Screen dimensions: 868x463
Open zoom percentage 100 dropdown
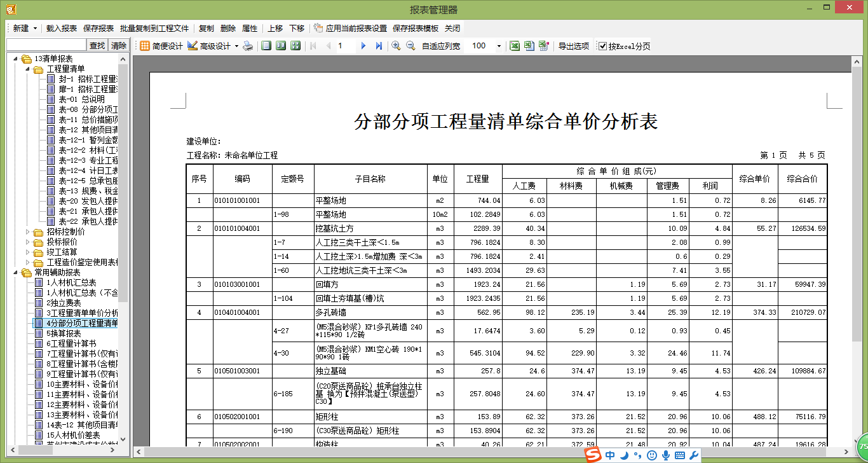[499, 46]
